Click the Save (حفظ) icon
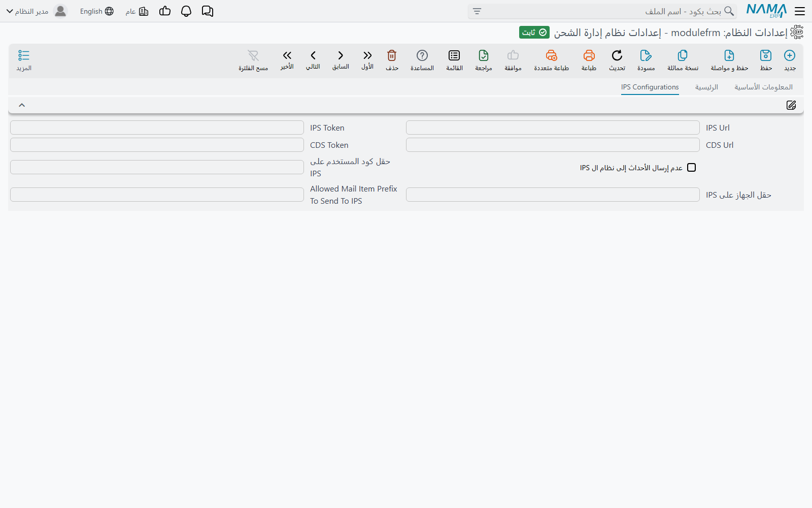Image resolution: width=812 pixels, height=508 pixels. (766, 55)
